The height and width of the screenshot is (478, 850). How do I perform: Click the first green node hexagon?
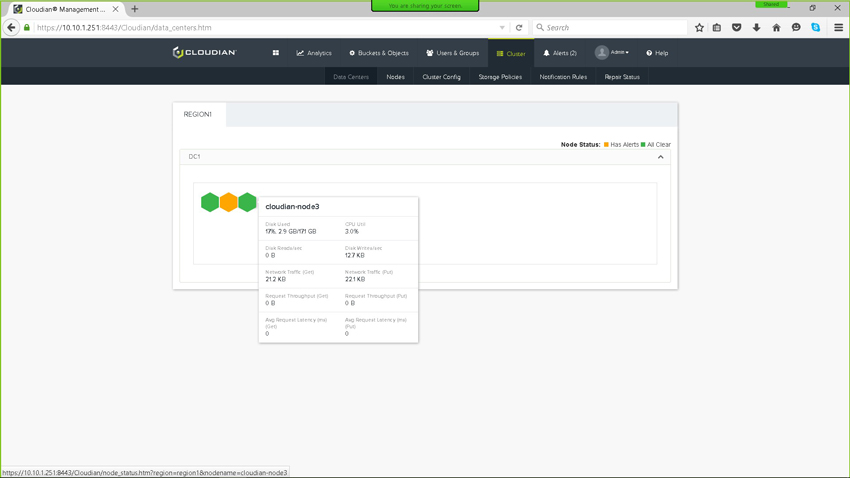[210, 202]
